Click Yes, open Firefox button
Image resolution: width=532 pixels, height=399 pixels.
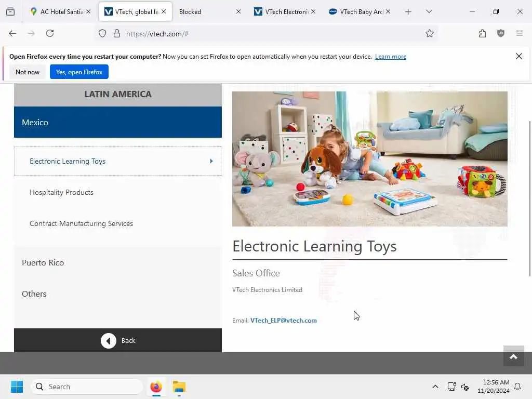[x=79, y=72]
